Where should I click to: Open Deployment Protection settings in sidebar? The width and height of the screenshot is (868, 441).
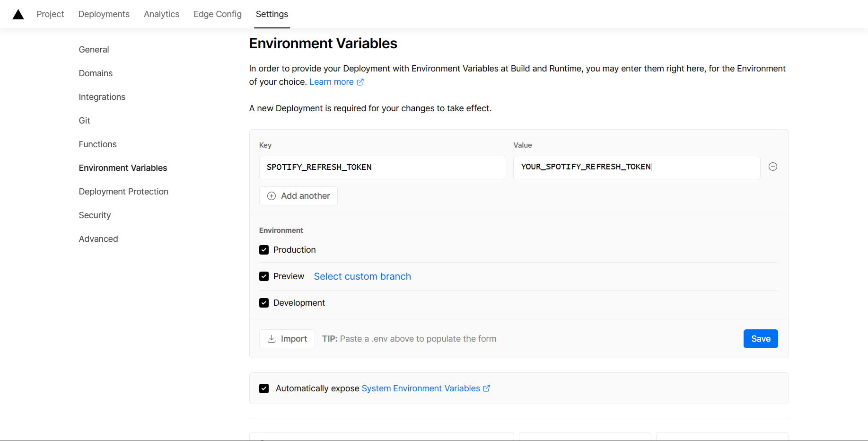[x=123, y=192]
